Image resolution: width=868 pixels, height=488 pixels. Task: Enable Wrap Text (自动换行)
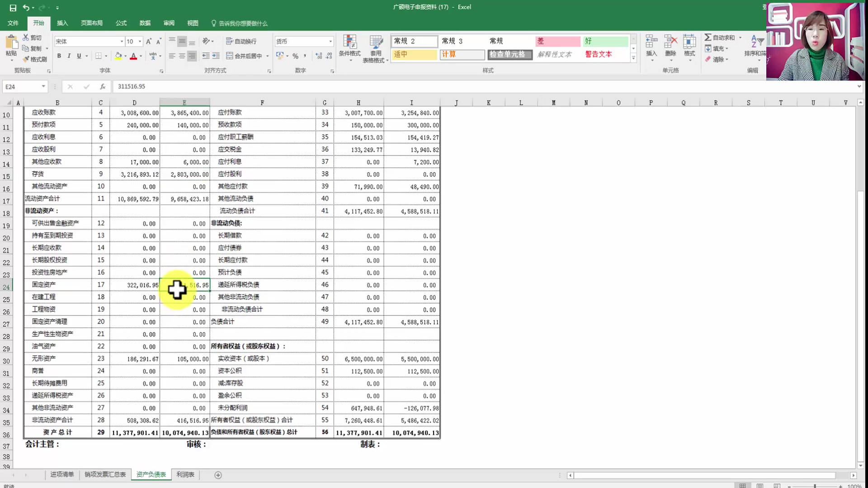tap(239, 41)
